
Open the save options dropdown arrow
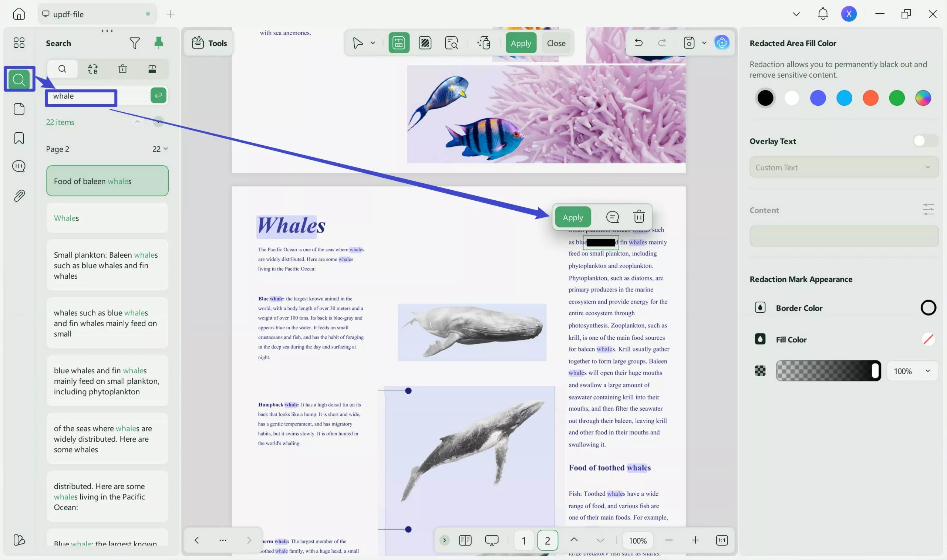pyautogui.click(x=704, y=43)
